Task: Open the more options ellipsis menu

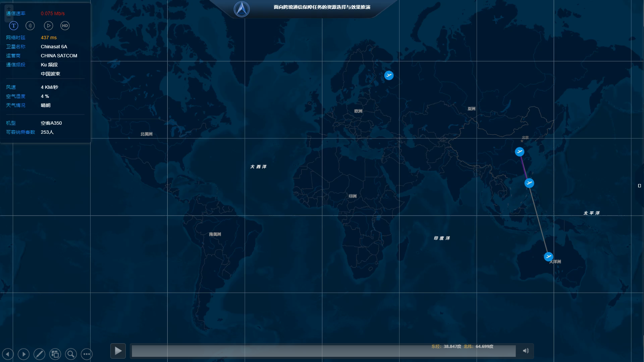Action: (x=87, y=354)
